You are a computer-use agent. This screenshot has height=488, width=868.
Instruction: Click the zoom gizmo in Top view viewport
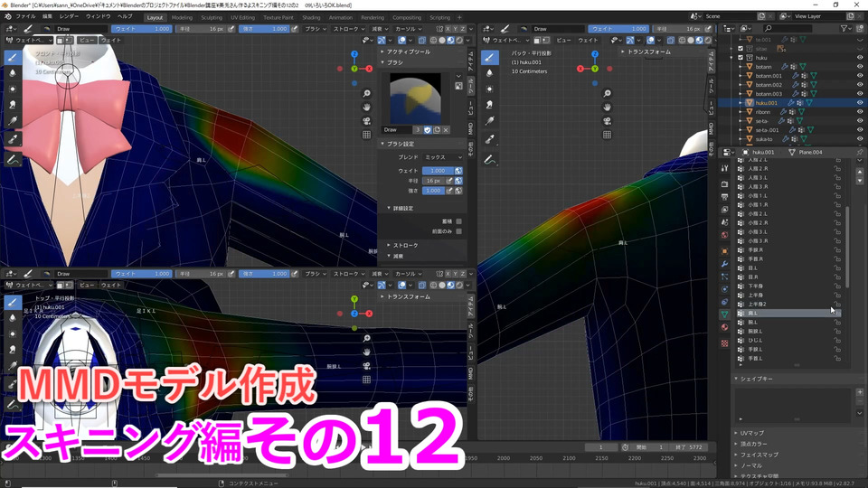(x=366, y=339)
